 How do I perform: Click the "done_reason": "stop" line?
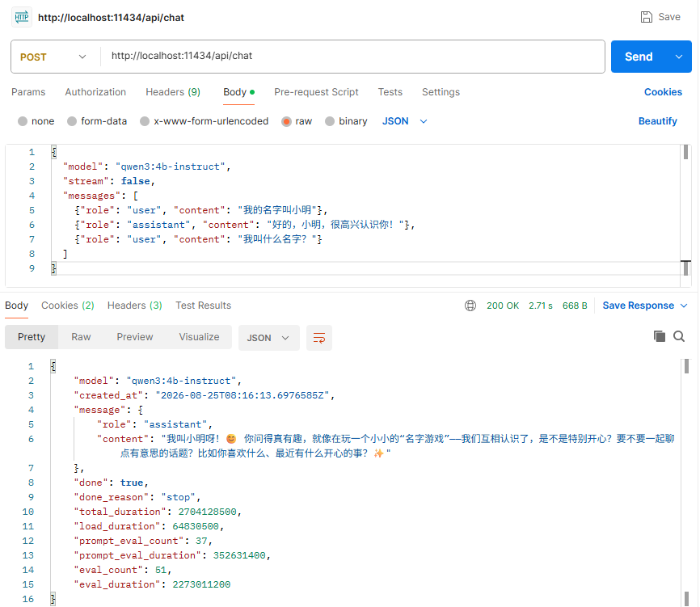coord(137,497)
